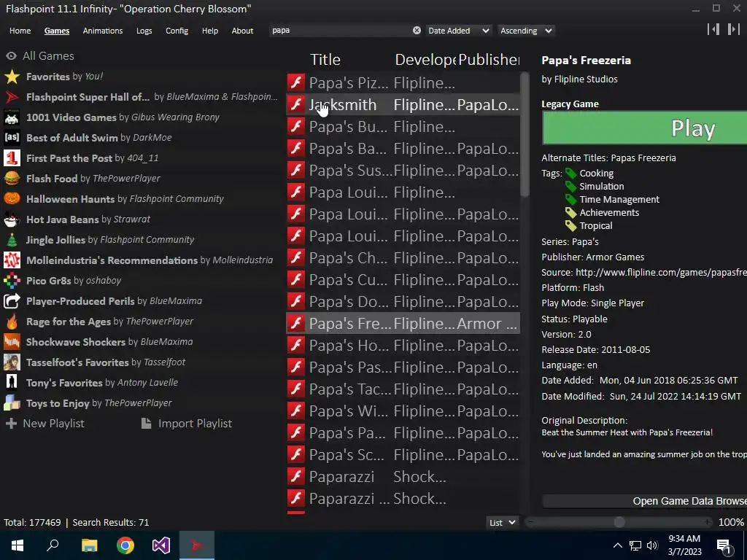Open the List layout dropdown
Screen dimensions: 747x560
pos(503,522)
